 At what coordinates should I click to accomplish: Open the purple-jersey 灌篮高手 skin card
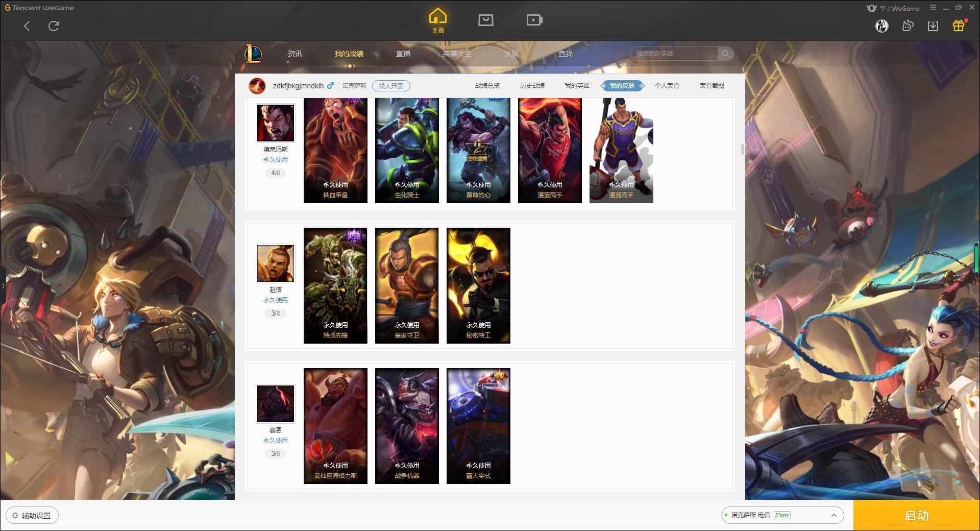(x=621, y=151)
